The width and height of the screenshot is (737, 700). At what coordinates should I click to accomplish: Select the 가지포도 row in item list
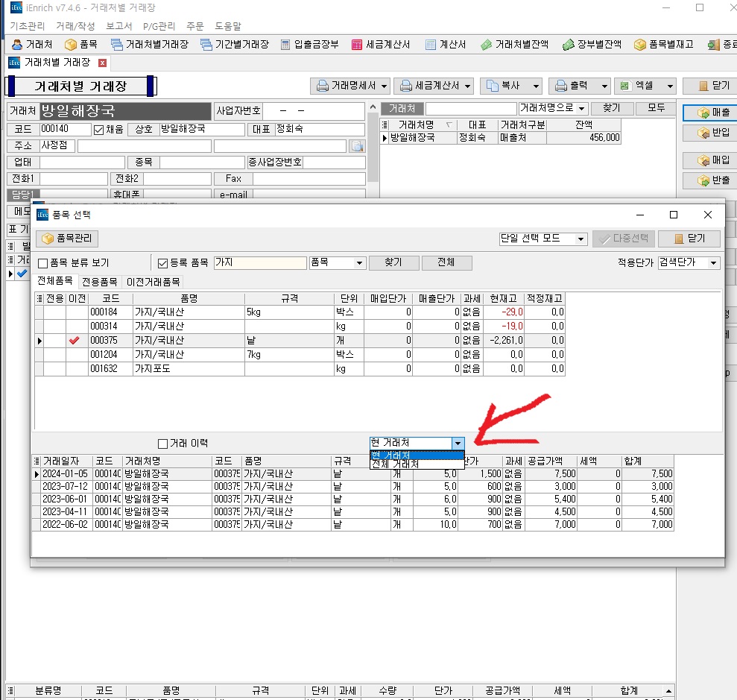[x=188, y=368]
